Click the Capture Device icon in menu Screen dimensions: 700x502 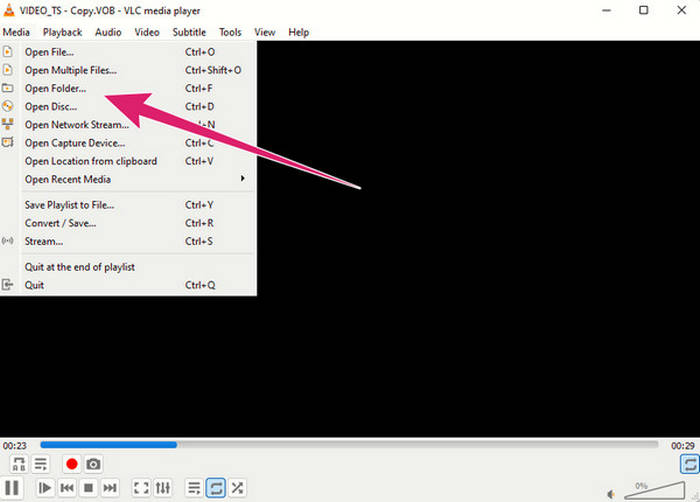(8, 142)
